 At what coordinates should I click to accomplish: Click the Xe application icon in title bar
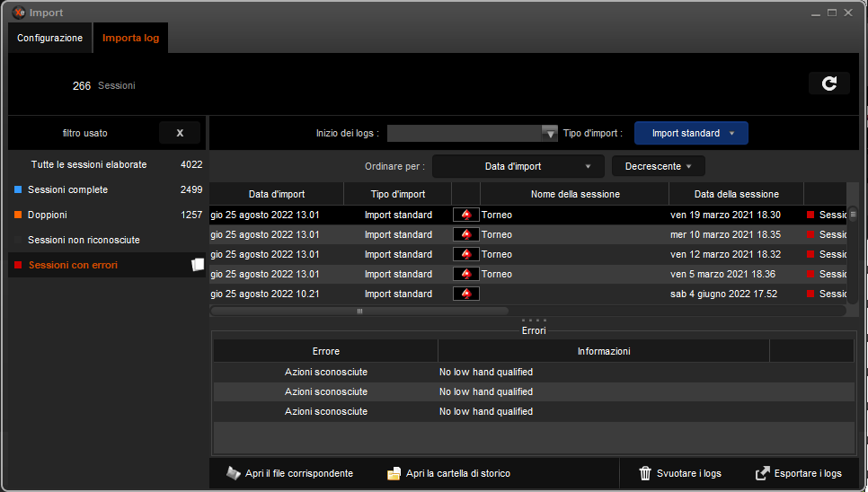point(19,13)
